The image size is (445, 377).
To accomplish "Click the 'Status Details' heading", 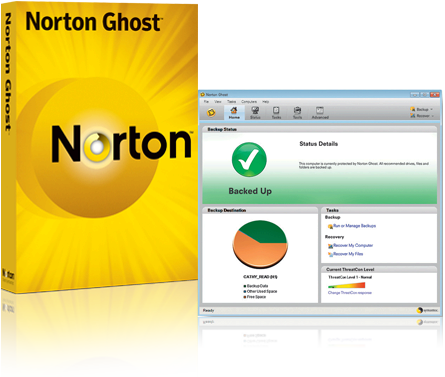I will 318,144.
